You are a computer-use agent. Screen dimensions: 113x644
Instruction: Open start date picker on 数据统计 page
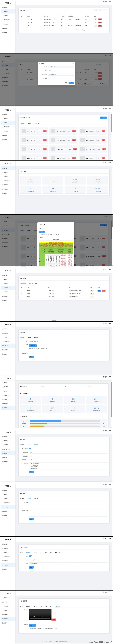pos(42,386)
